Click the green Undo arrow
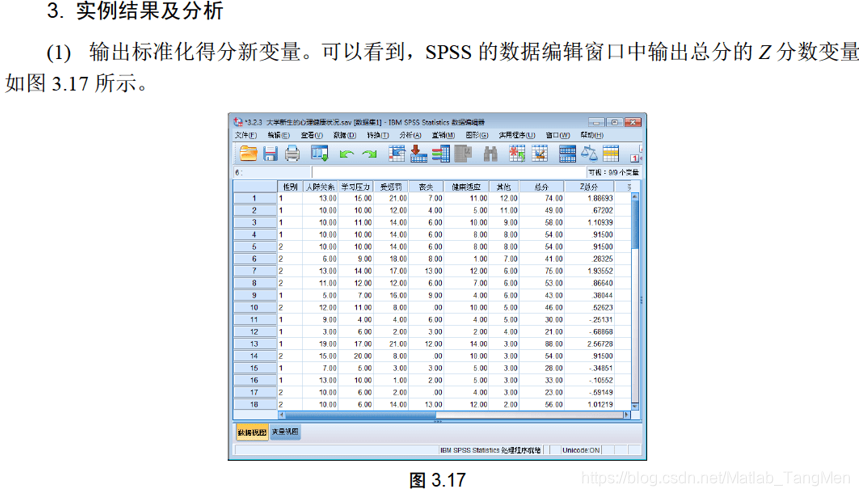Viewport: 859px width, 496px height. [x=346, y=154]
